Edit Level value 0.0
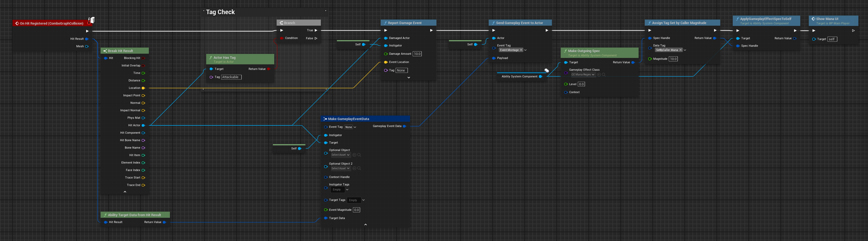 click(581, 84)
